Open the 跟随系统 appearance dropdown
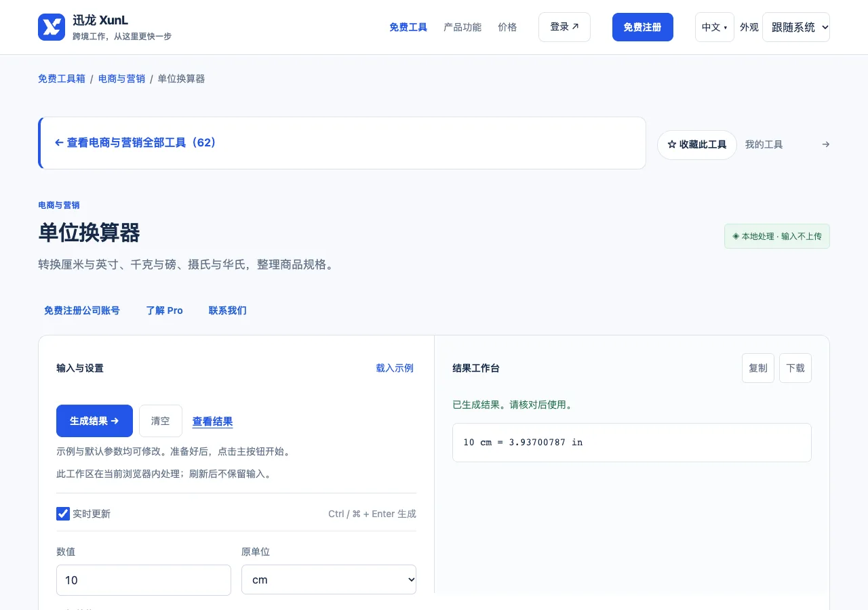This screenshot has height=610, width=868. (x=796, y=27)
